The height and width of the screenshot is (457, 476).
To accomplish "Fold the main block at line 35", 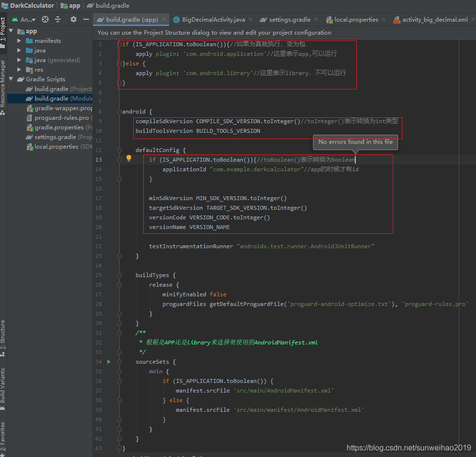I will (119, 371).
